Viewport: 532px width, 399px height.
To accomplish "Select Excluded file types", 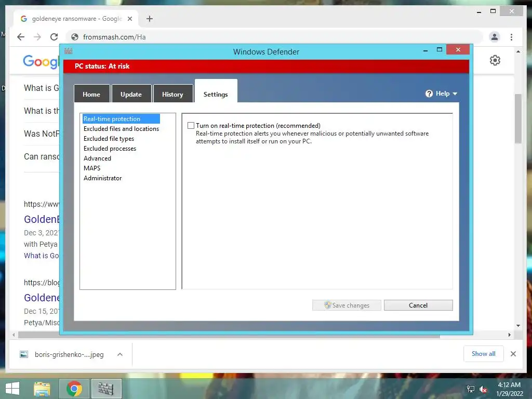I will 109,138.
